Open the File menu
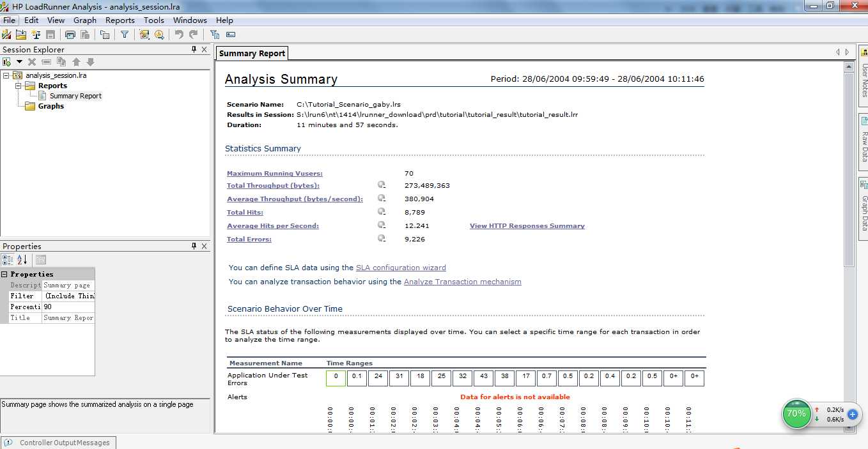Image resolution: width=868 pixels, height=449 pixels. coord(10,20)
